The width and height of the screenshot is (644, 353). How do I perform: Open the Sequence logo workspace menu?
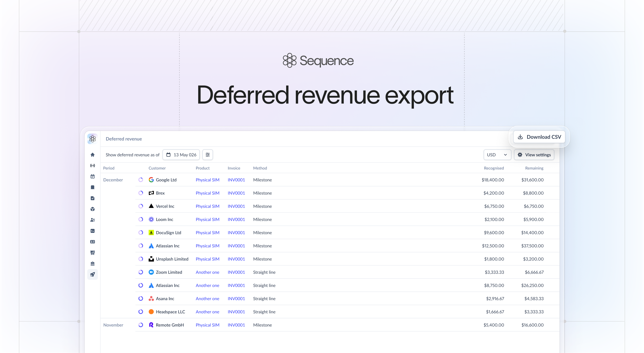point(92,139)
